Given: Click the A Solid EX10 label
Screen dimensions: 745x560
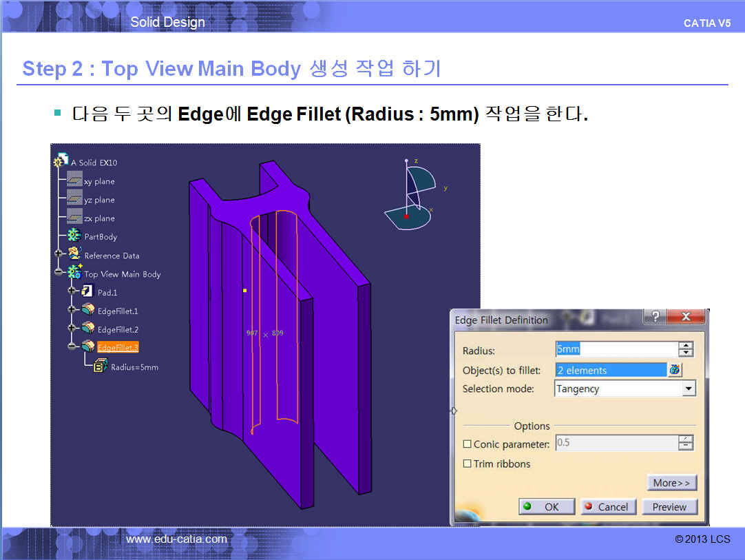Looking at the screenshot, I should (x=94, y=163).
